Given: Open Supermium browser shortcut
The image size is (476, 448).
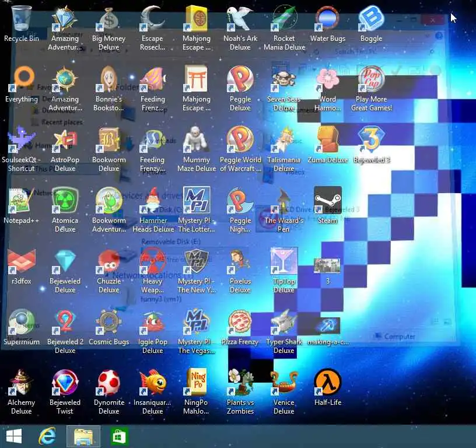Looking at the screenshot, I should click(21, 322).
